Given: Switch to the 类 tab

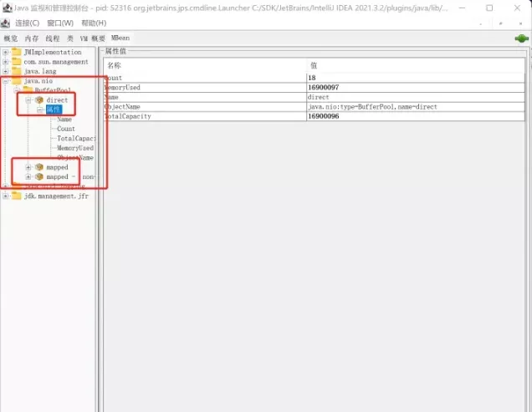Looking at the screenshot, I should (x=70, y=38).
